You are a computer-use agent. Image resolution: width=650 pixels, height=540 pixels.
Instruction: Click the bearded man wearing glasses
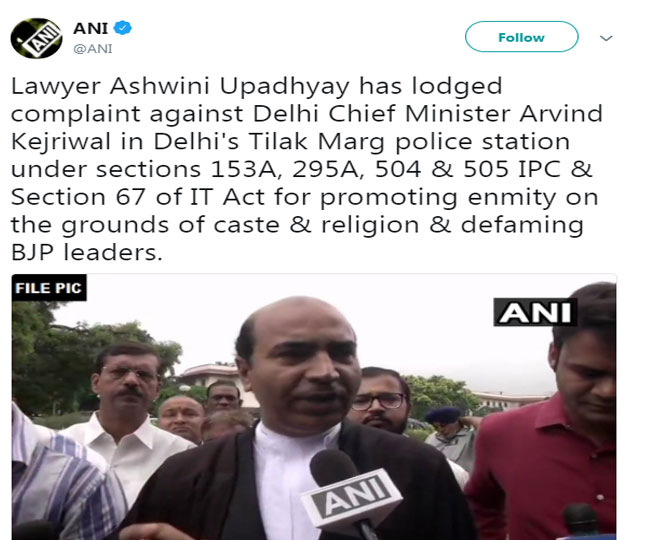381,401
